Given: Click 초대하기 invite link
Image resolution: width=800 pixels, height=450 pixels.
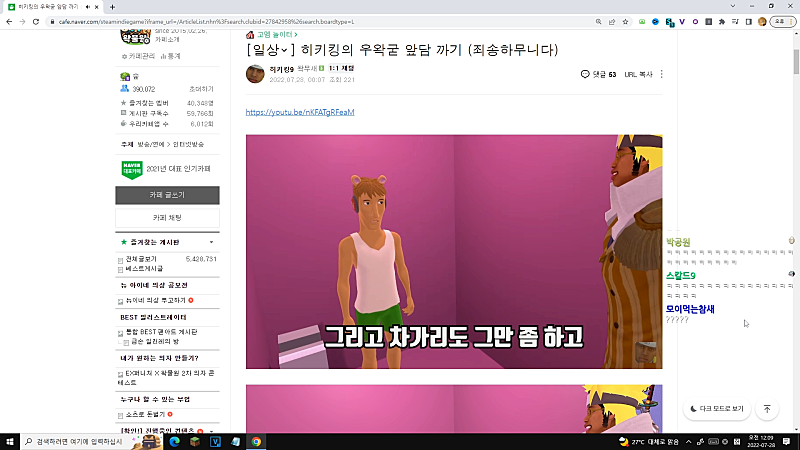Looking at the screenshot, I should point(202,89).
